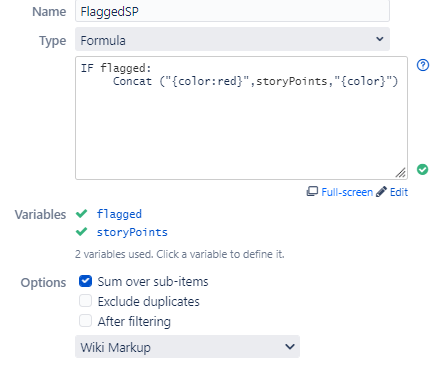Click the Variables label
433x367 pixels.
point(40,215)
